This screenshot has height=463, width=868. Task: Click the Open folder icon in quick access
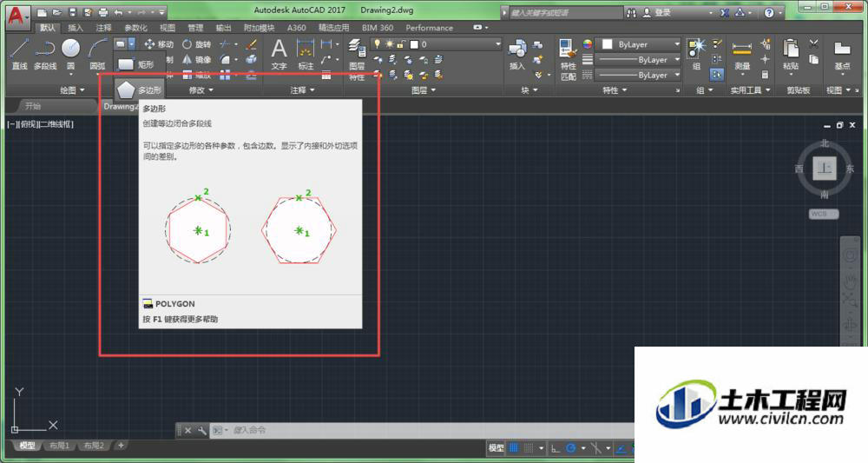pos(57,12)
